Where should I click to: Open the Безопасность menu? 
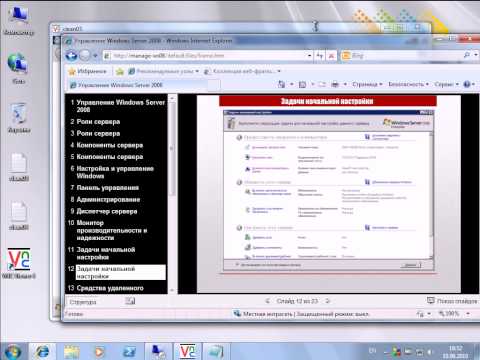click(408, 85)
